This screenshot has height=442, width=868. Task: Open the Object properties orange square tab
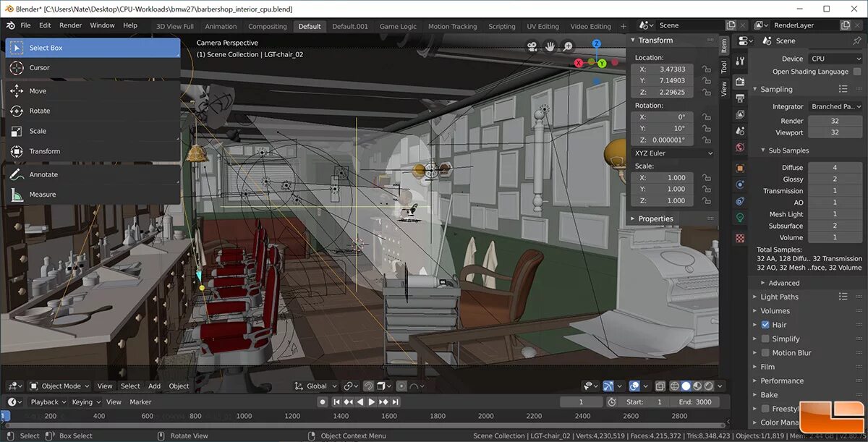(740, 168)
